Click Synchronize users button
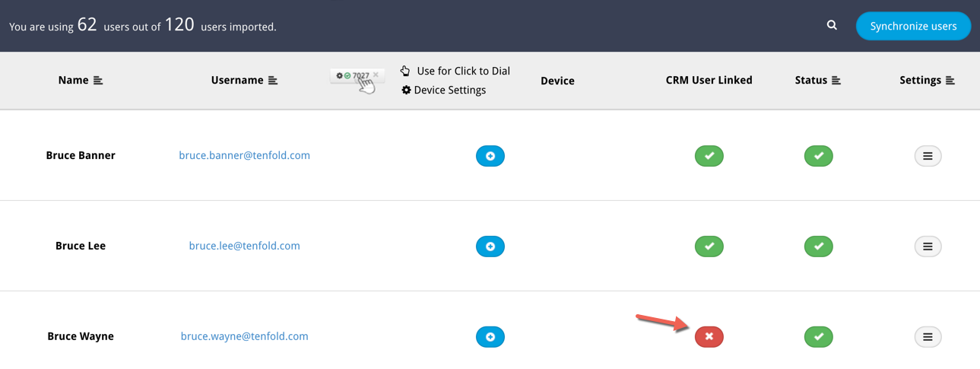The height and width of the screenshot is (369, 980). [913, 26]
